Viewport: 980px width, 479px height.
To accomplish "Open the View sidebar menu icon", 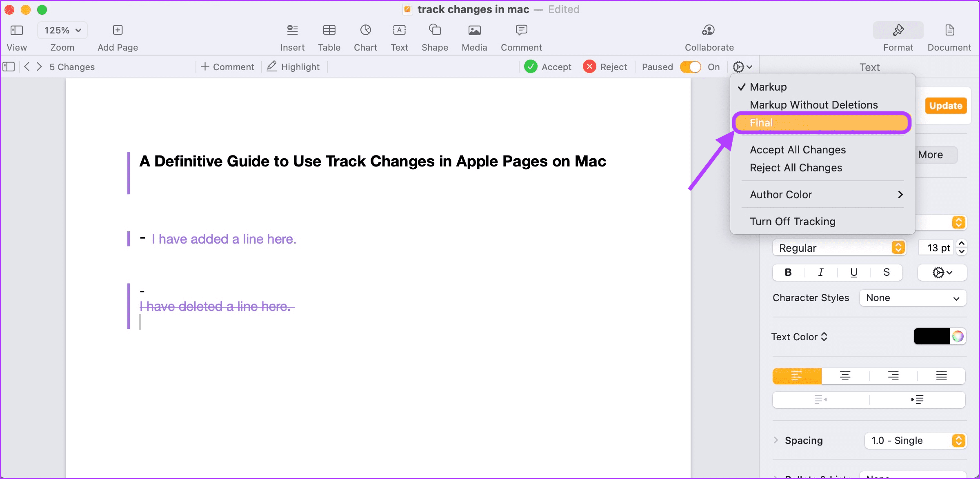I will (x=16, y=30).
